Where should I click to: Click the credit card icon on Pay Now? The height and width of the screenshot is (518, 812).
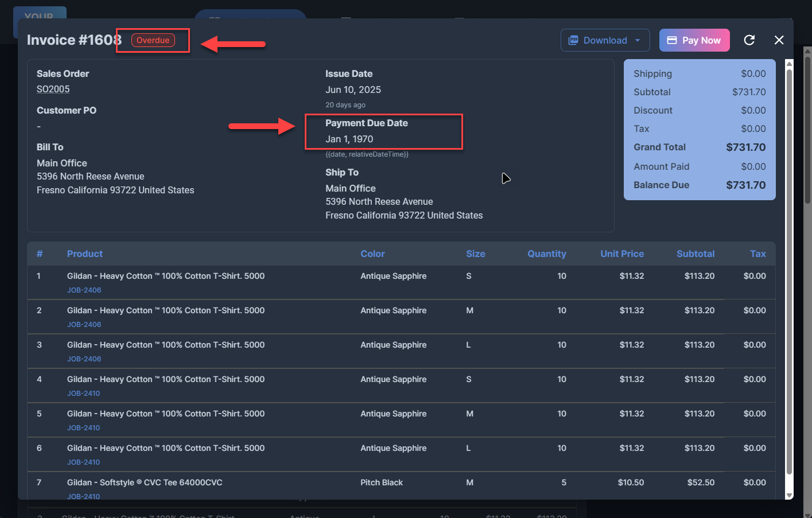(672, 40)
